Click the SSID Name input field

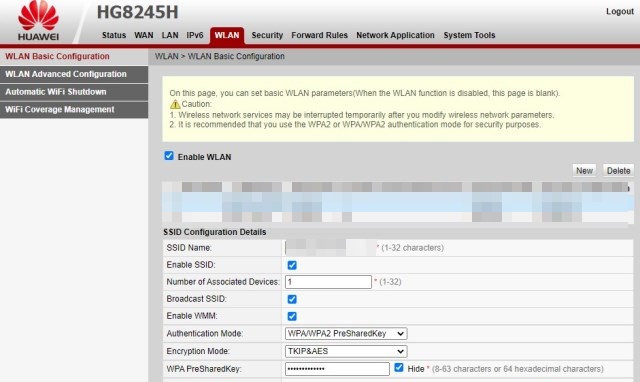(330, 248)
